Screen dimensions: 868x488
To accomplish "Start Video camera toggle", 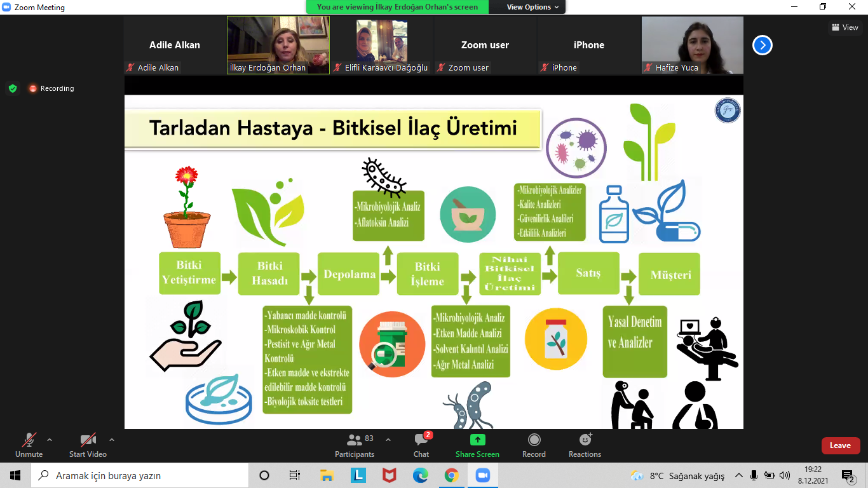I will (x=88, y=445).
